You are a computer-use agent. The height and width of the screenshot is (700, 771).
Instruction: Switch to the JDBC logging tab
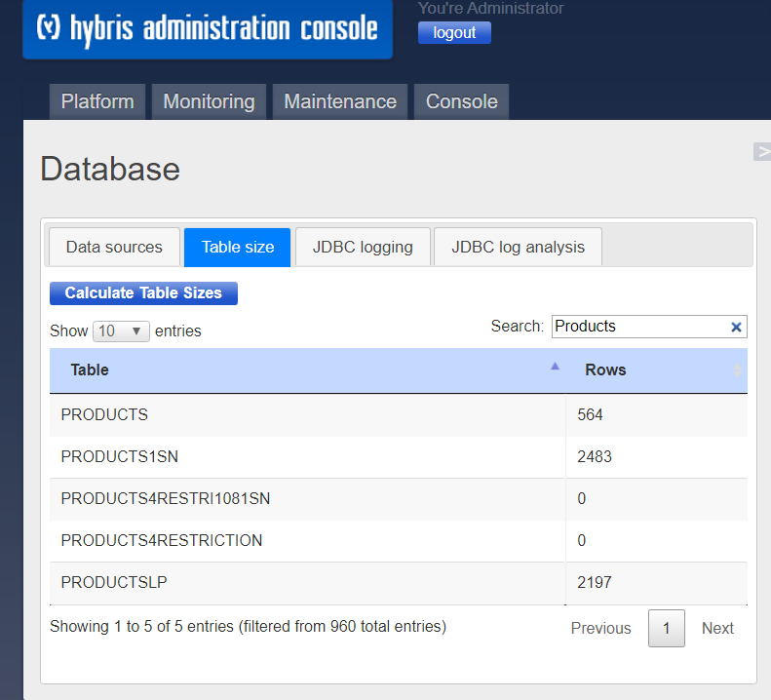click(x=363, y=247)
